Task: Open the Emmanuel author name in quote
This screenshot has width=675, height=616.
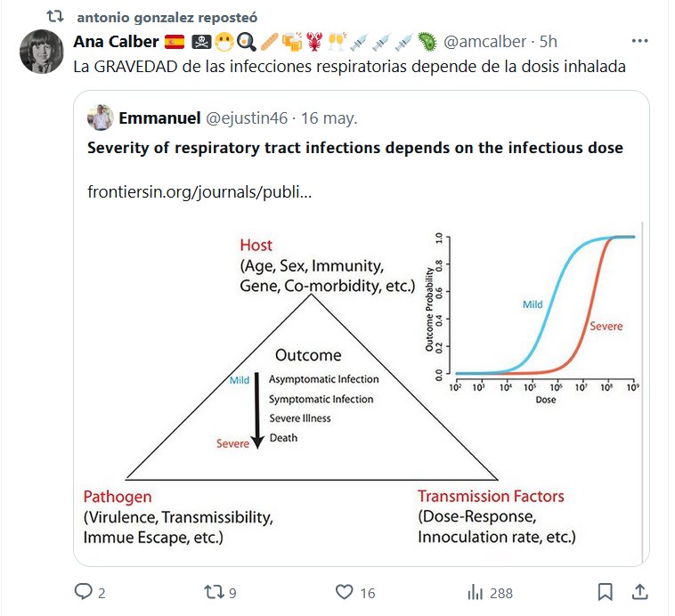Action: pyautogui.click(x=159, y=118)
